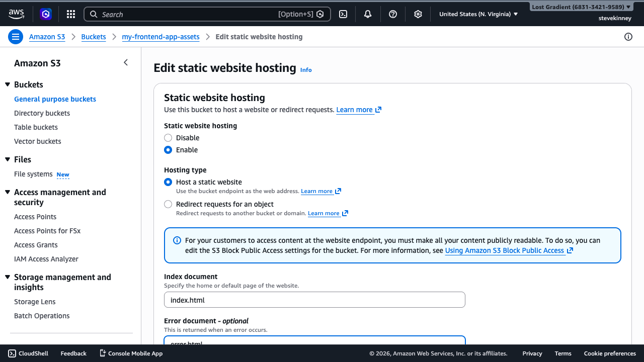Screen dimensions: 644x362
Task: Select the Disable radio button
Action: [168, 138]
